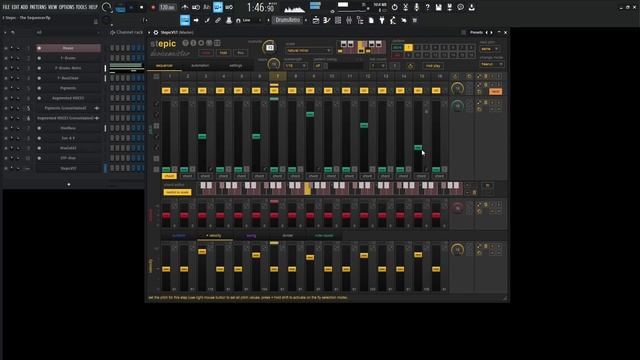Screen dimensions: 640x360
Task: Click the FL Studio stop transport button
Action: pos(142,7)
